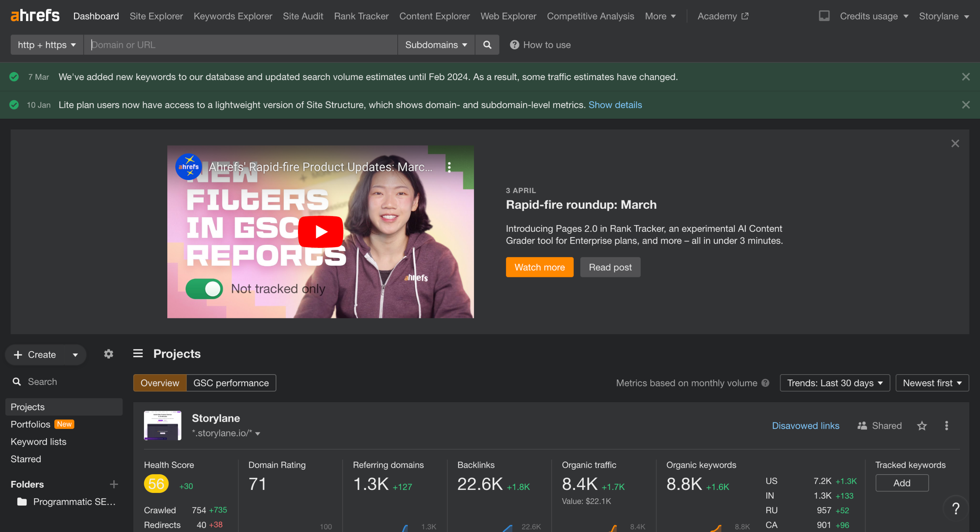Play the Rapid-fire Product Updates video

tap(321, 231)
